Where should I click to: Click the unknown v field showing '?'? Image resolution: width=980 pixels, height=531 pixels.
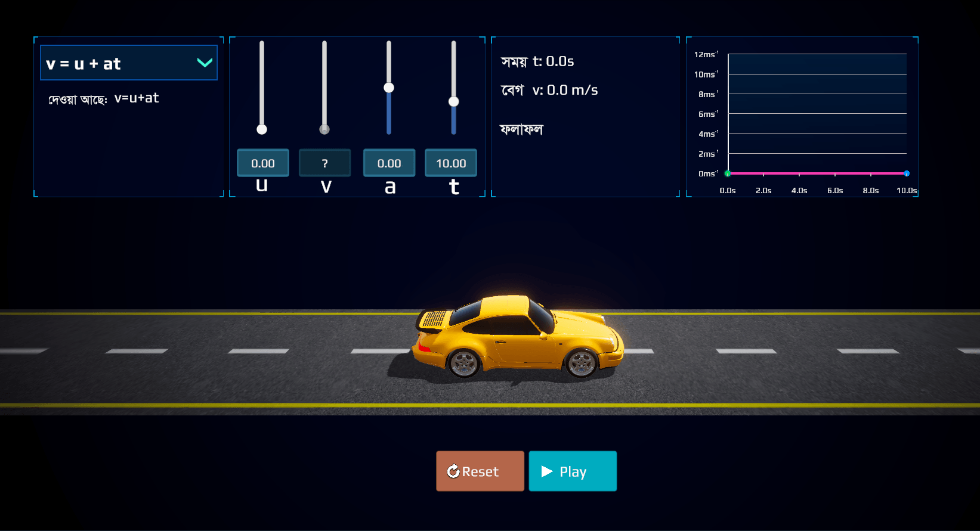pos(325,163)
